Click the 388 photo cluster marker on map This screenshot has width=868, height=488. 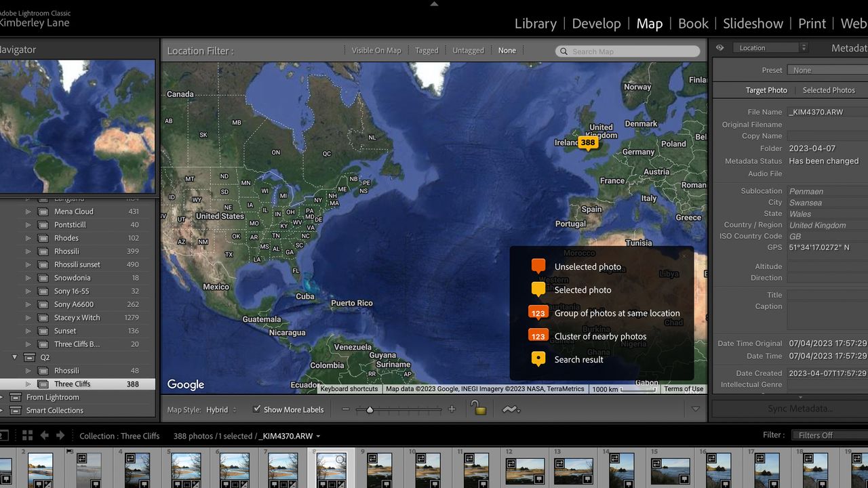pyautogui.click(x=587, y=143)
